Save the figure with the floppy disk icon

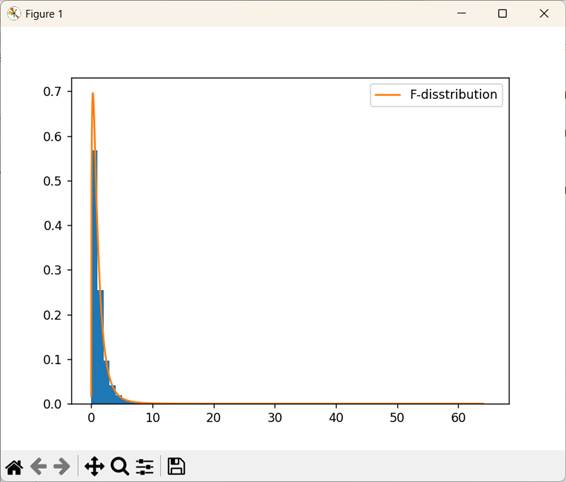(177, 466)
